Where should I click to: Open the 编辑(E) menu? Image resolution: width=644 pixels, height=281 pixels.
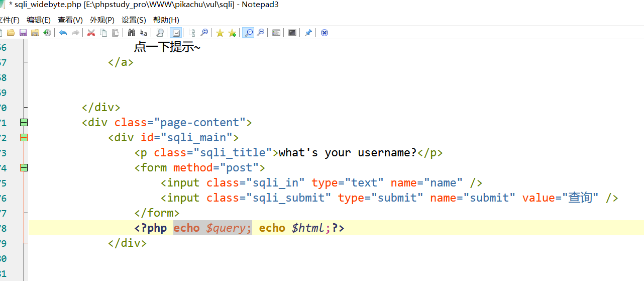[39, 20]
